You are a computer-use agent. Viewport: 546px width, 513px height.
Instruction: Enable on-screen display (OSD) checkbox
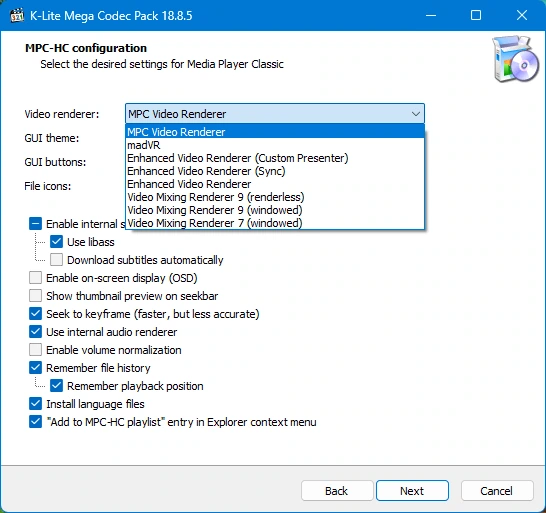click(x=36, y=278)
